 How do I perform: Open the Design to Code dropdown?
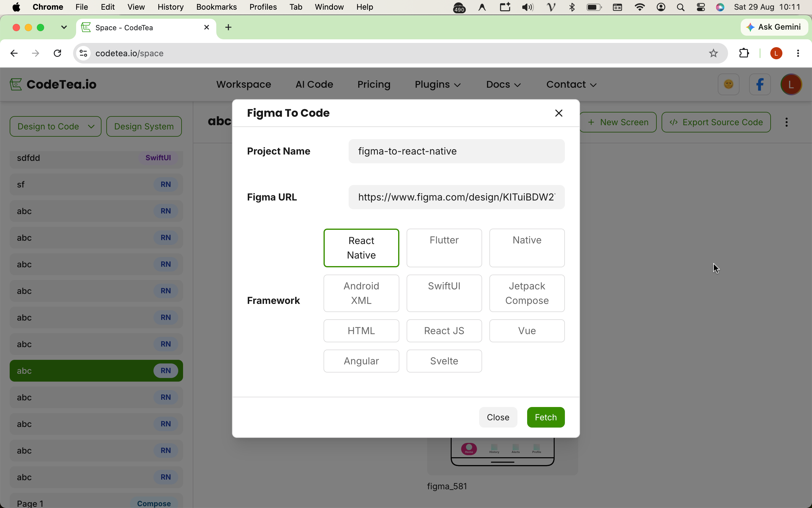pos(55,126)
